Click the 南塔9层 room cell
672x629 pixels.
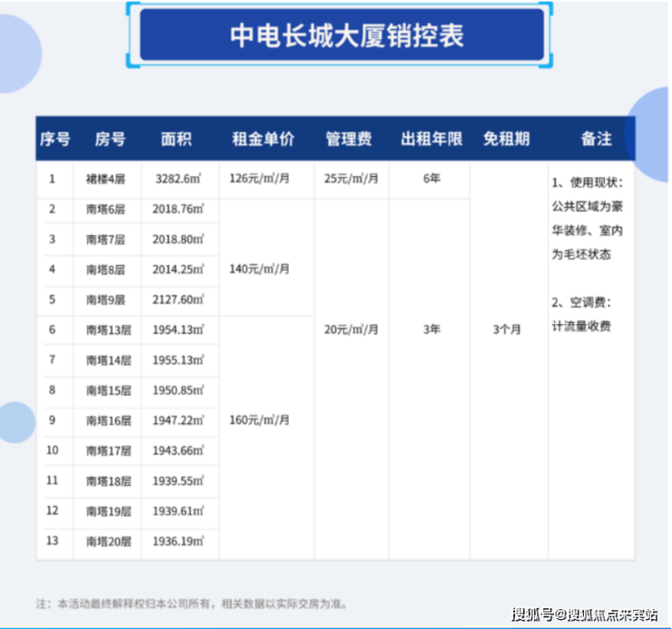coord(105,300)
